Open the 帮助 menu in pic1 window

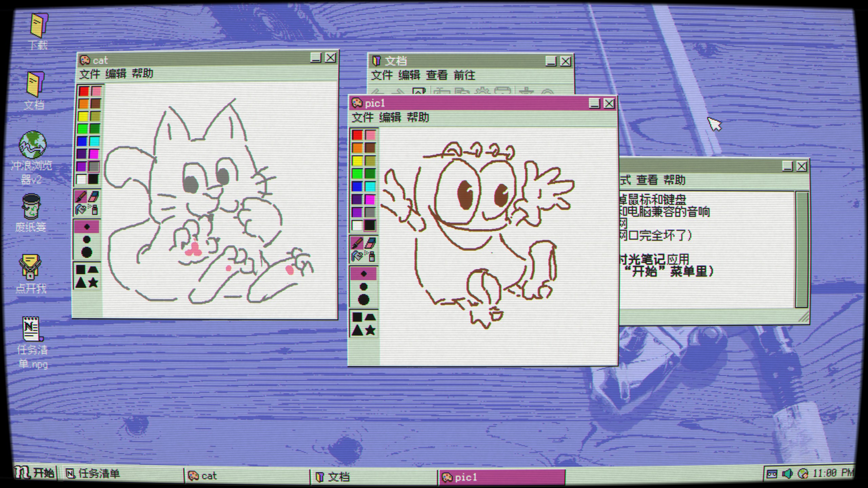click(418, 117)
